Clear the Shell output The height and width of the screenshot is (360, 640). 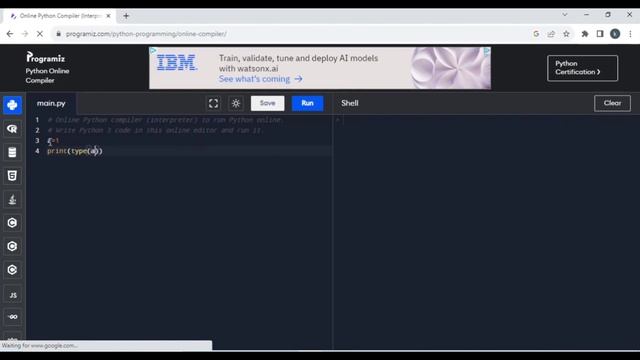pyautogui.click(x=612, y=103)
